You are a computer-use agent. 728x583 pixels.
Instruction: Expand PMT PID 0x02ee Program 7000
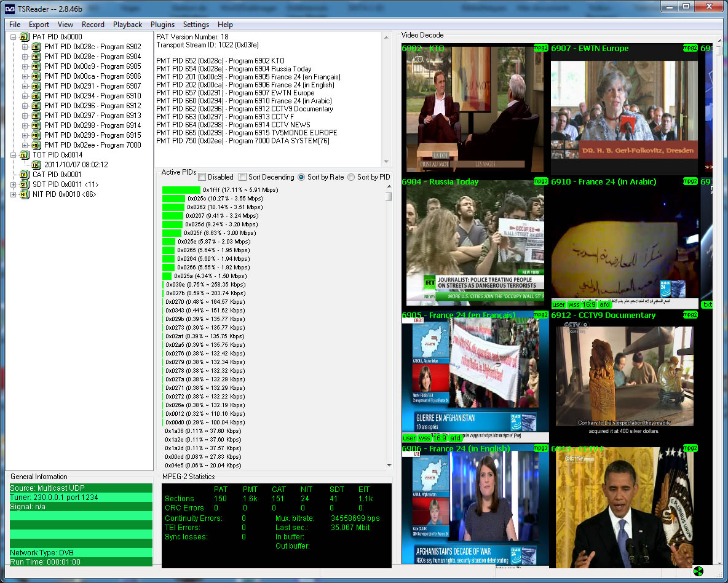25,145
